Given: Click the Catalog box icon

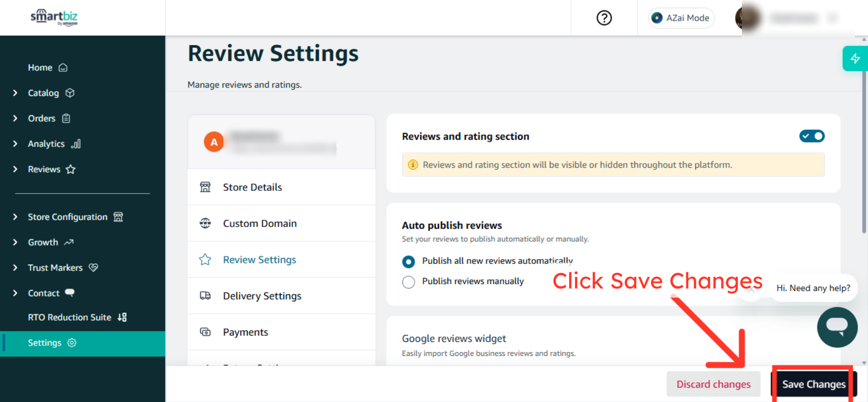Looking at the screenshot, I should [70, 93].
